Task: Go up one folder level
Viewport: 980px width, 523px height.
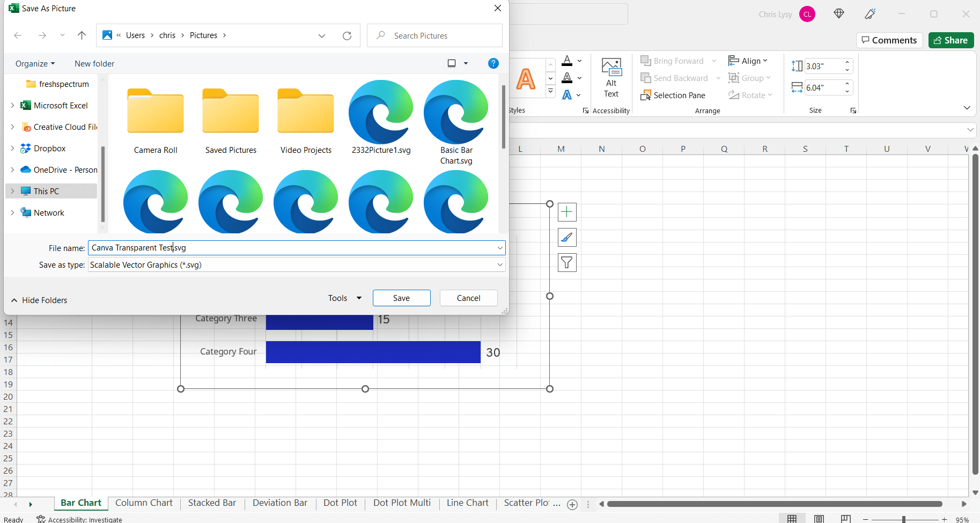Action: click(82, 35)
